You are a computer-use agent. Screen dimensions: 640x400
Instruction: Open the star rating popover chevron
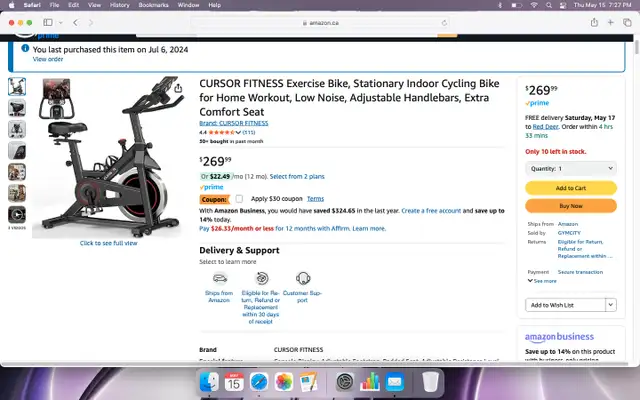pyautogui.click(x=238, y=132)
